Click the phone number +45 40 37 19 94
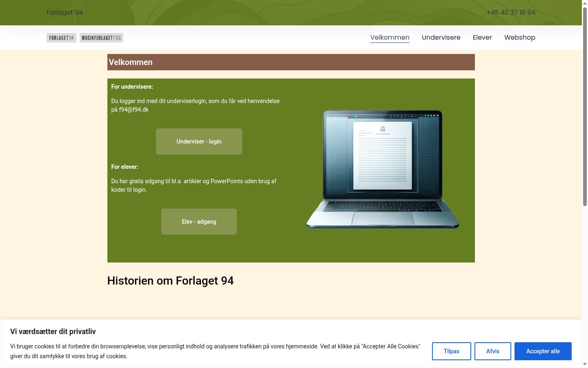 (511, 12)
